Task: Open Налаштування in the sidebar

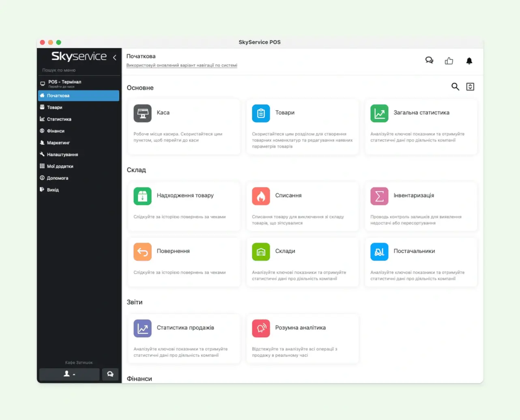Action: (62, 155)
